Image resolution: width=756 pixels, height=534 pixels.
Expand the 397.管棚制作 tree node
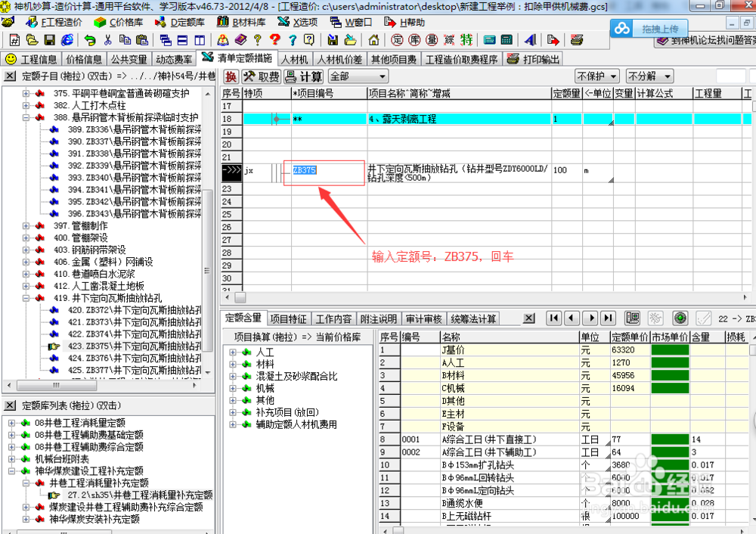26,225
